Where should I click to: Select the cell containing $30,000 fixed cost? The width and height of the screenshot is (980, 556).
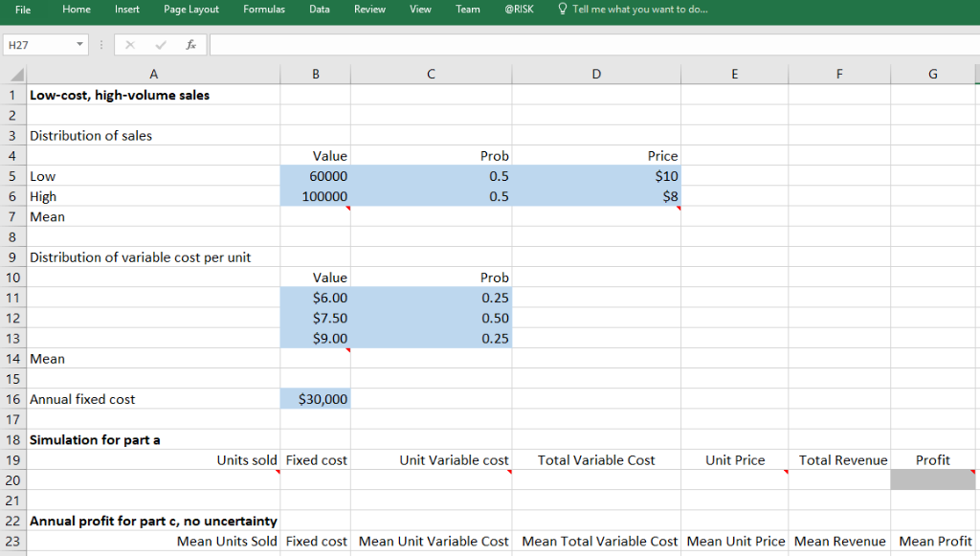click(x=316, y=399)
